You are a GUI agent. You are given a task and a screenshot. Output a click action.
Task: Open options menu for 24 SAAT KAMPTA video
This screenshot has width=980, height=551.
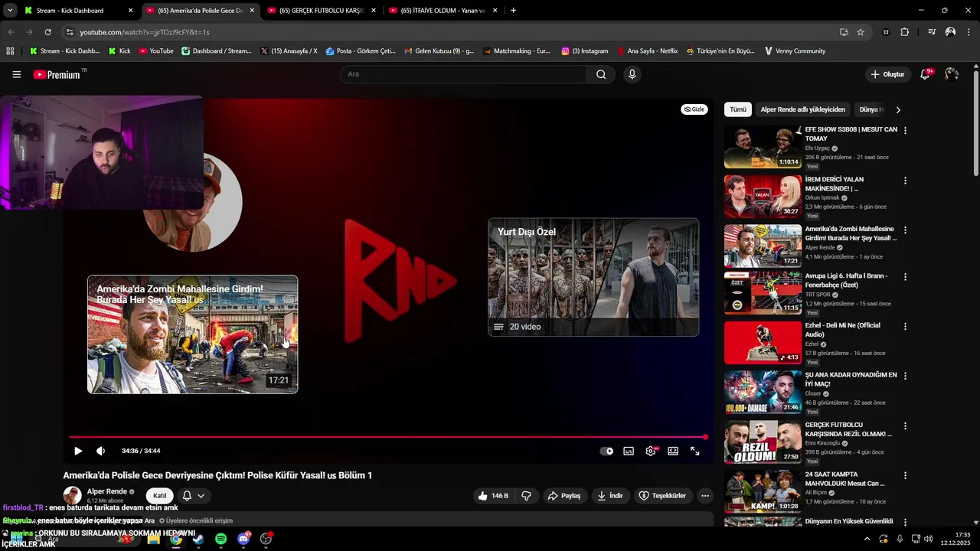point(905,475)
